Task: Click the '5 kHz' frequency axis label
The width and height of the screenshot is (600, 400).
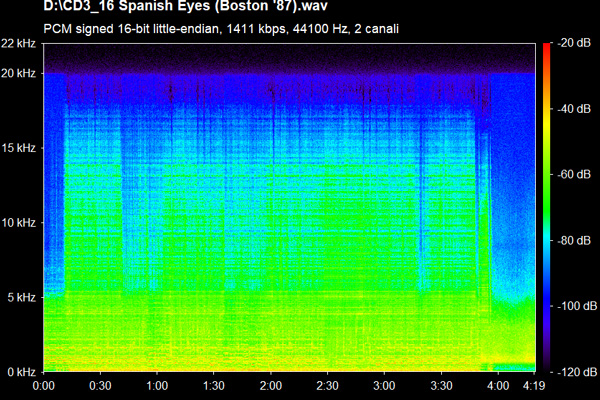Action: point(22,297)
